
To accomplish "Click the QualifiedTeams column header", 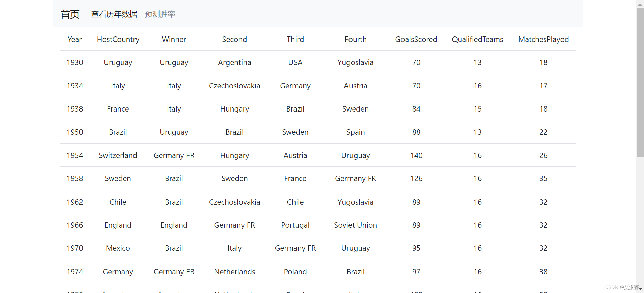I will [478, 39].
